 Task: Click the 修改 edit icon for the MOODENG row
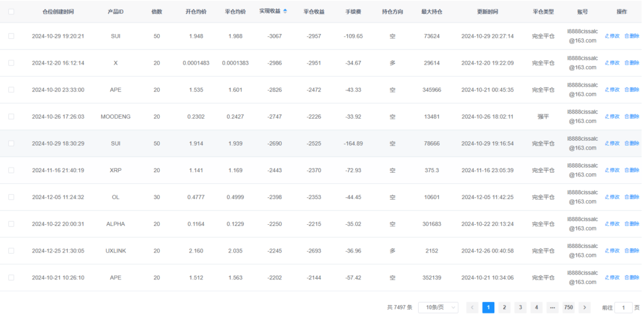point(612,117)
